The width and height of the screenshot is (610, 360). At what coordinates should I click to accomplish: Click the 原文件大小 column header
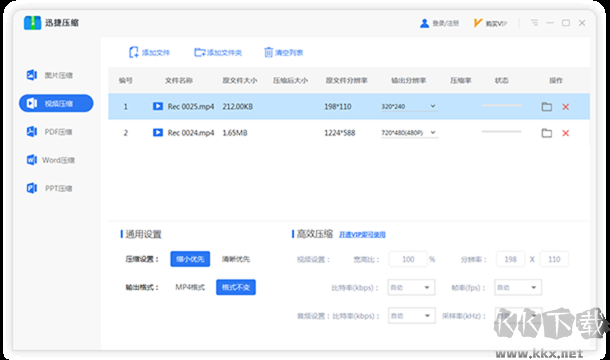240,81
